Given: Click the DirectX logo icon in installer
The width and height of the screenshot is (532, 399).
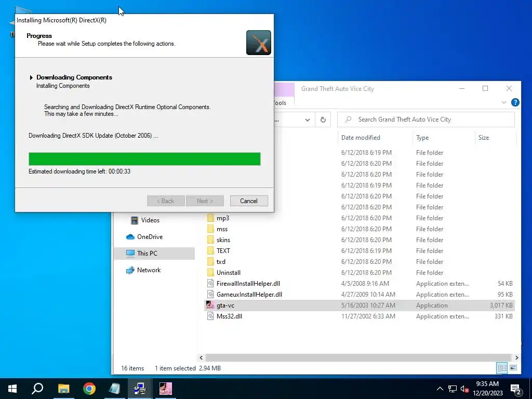Looking at the screenshot, I should coord(259,43).
